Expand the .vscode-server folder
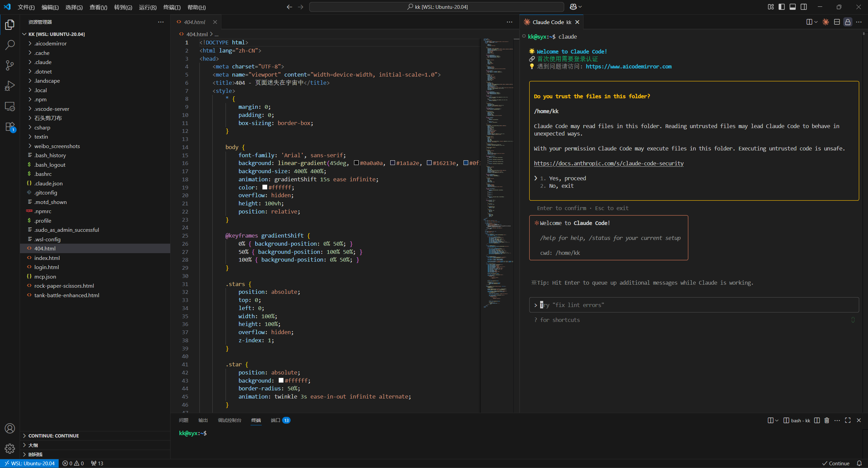 pos(95,109)
